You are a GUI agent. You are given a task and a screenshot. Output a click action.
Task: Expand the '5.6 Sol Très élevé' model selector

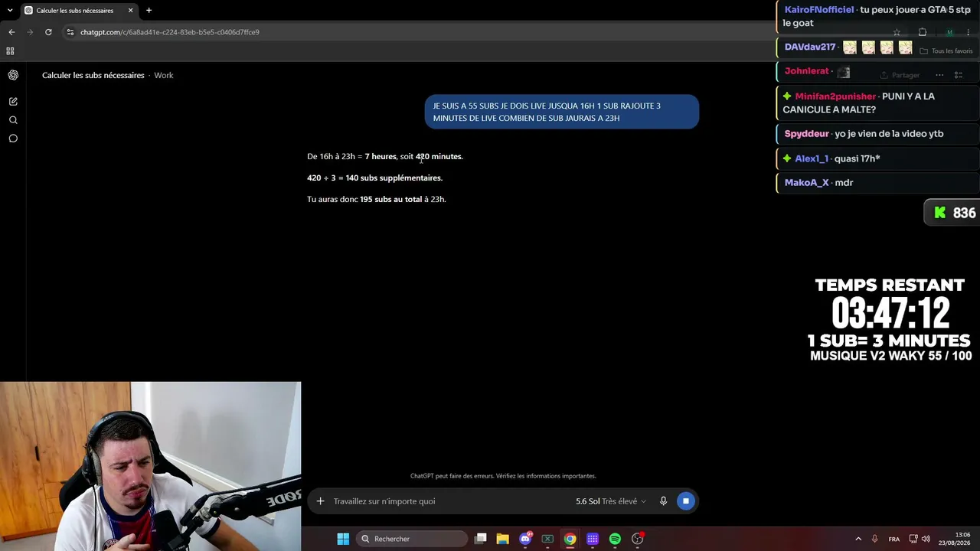pyautogui.click(x=611, y=501)
